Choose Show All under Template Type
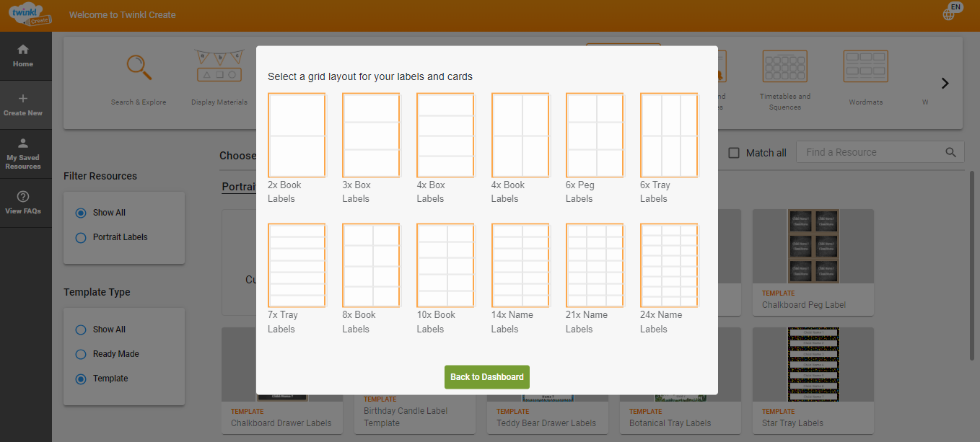This screenshot has width=980, height=442. coord(81,330)
